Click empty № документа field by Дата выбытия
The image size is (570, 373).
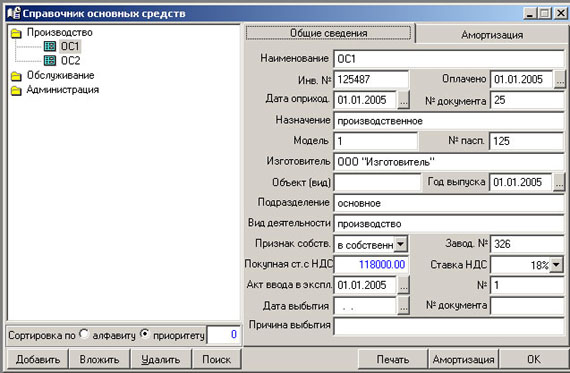click(x=527, y=306)
